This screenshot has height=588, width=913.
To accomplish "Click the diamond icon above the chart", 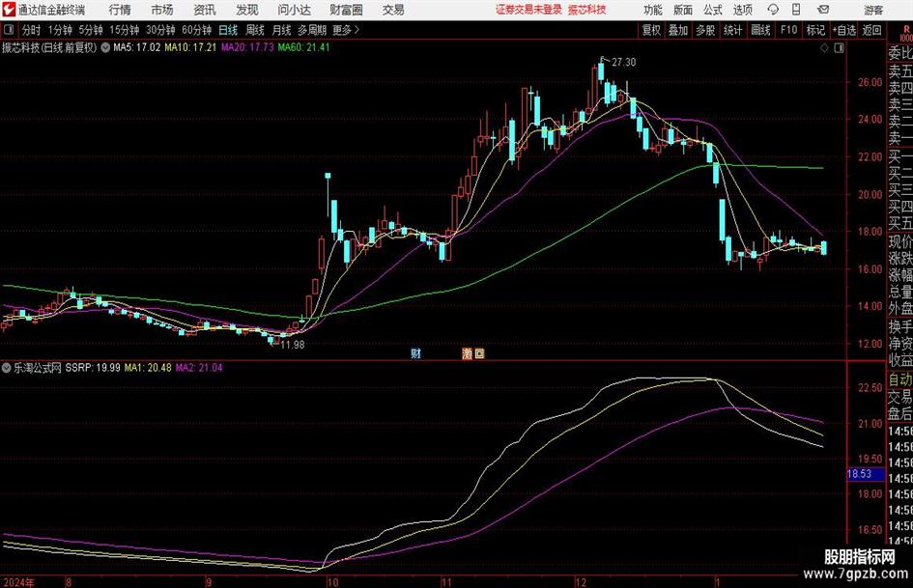I will (x=824, y=48).
